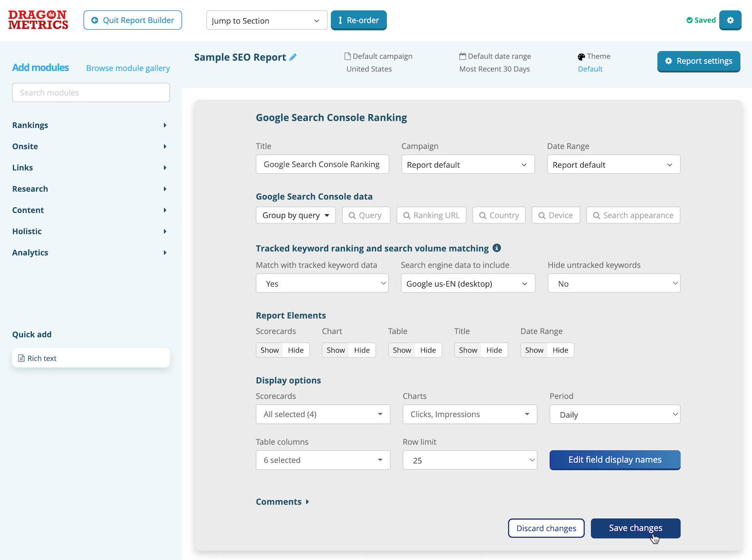Click the Theme palette icon
This screenshot has height=560, width=752.
[581, 56]
